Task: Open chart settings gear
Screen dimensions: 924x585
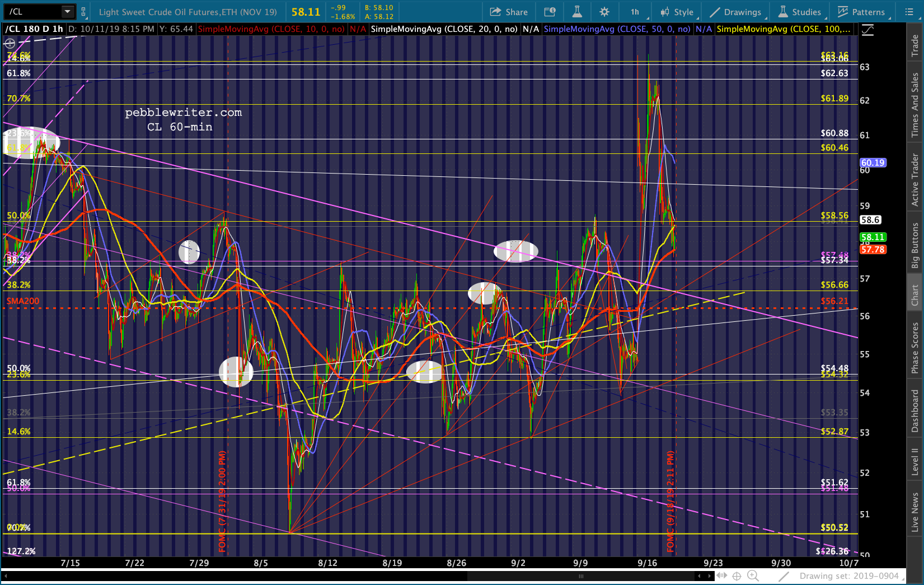Action: click(604, 12)
